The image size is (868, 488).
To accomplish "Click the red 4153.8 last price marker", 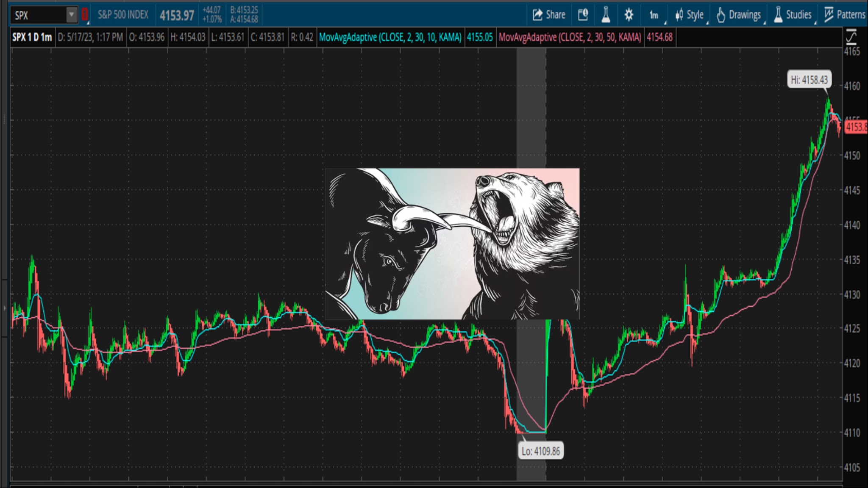I will tap(855, 127).
